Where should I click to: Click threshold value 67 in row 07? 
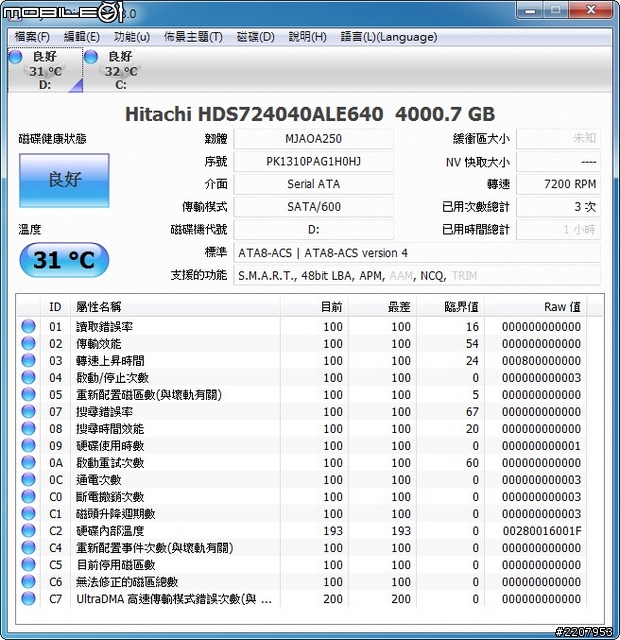[x=472, y=412]
